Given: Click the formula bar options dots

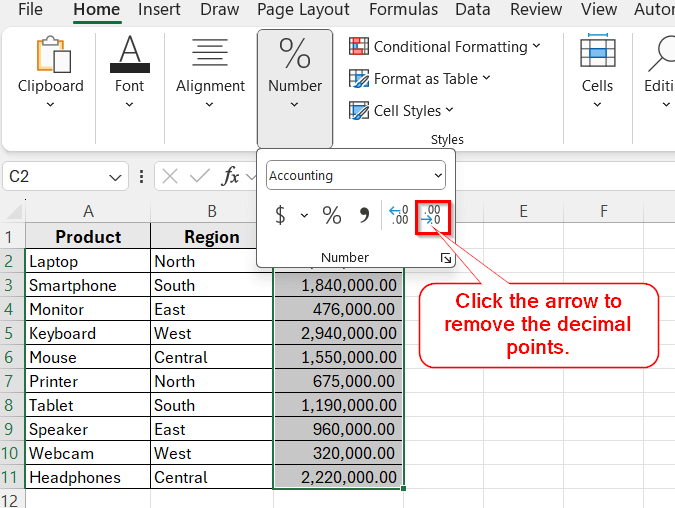Looking at the screenshot, I should 141,177.
